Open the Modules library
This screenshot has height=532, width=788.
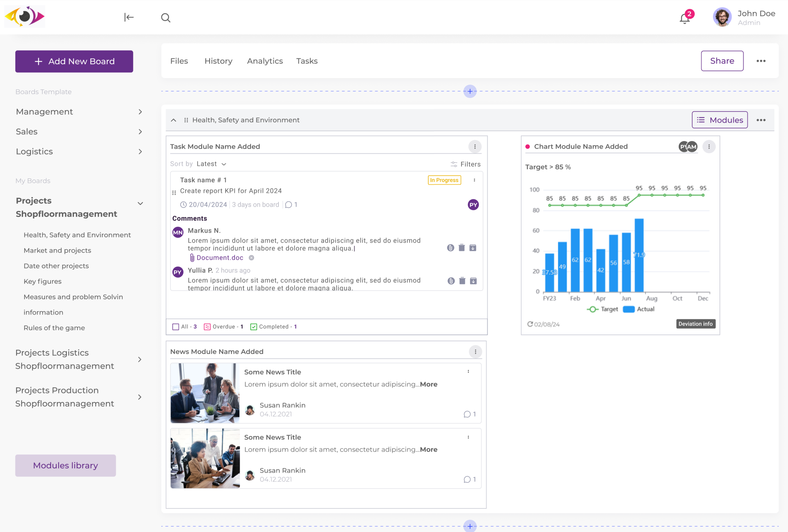[x=65, y=465]
